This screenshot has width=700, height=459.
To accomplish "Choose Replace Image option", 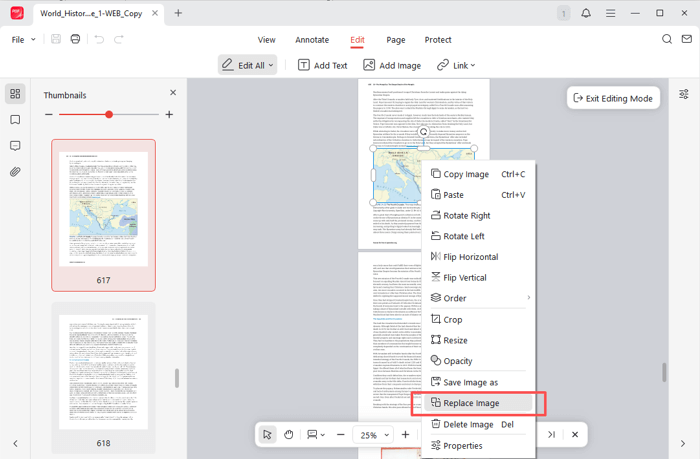I will click(x=478, y=403).
